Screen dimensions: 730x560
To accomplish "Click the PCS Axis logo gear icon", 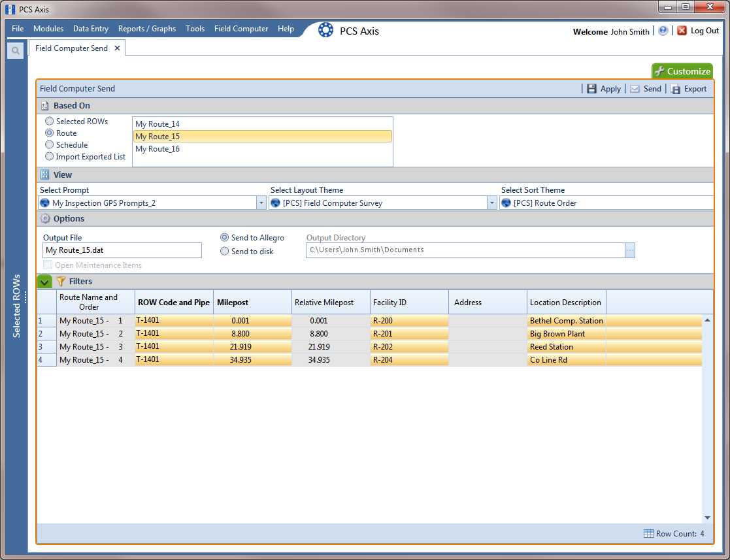I will 325,30.
